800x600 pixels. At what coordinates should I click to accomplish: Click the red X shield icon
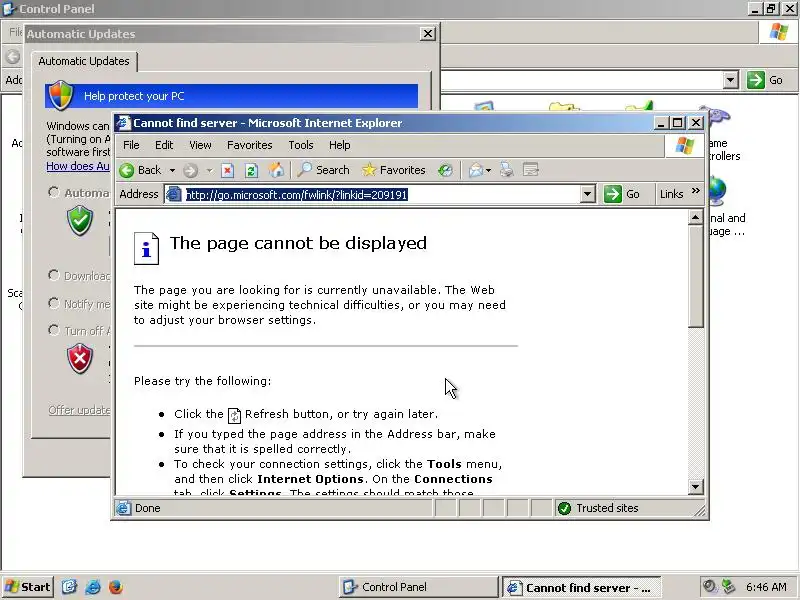[80, 359]
